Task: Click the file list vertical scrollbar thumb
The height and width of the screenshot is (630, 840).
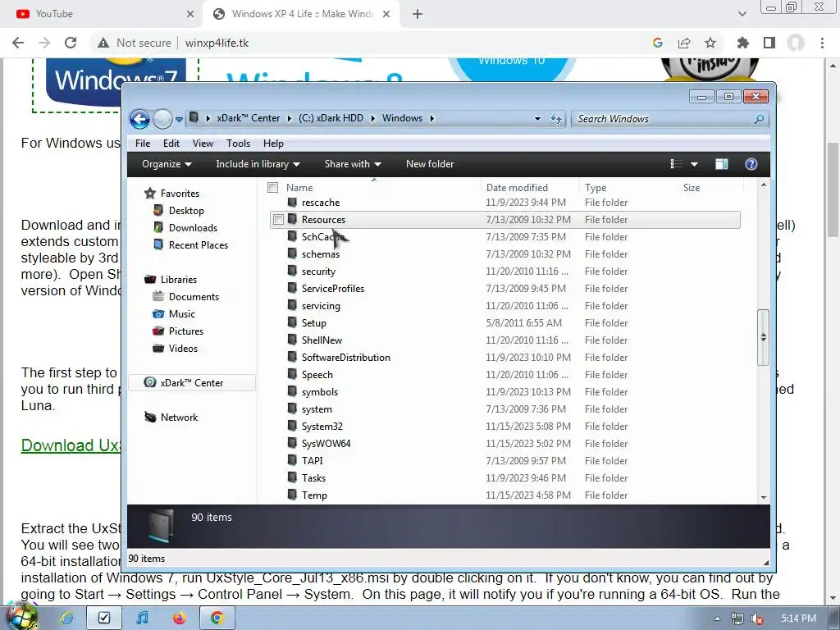Action: coord(764,337)
